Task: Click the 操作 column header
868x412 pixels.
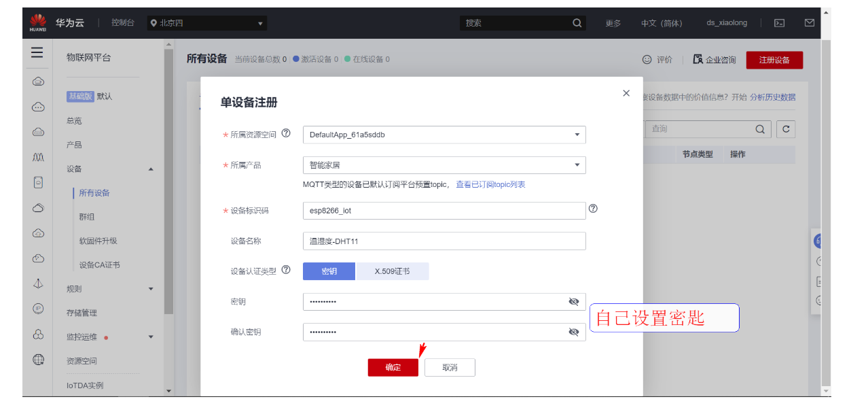Action: 738,154
